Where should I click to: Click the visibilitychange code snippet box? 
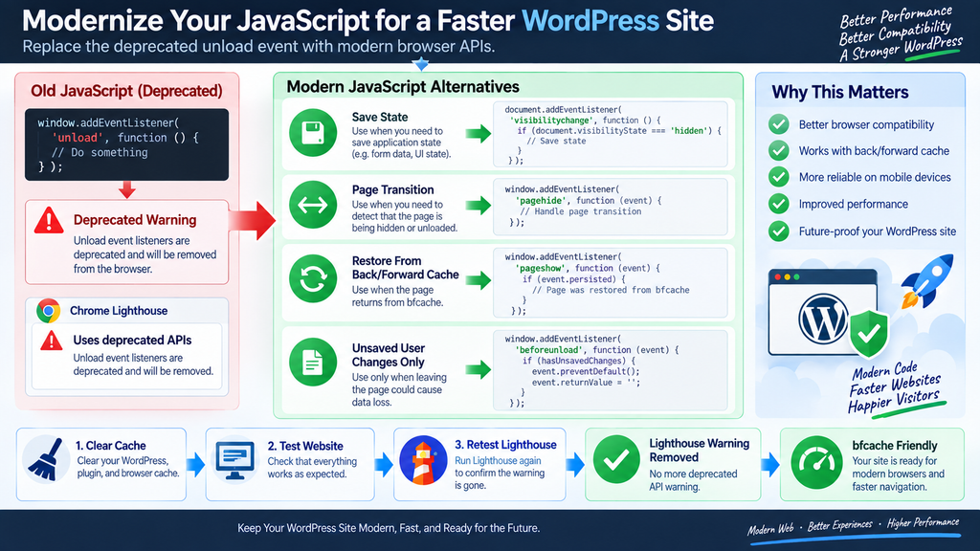tap(611, 134)
